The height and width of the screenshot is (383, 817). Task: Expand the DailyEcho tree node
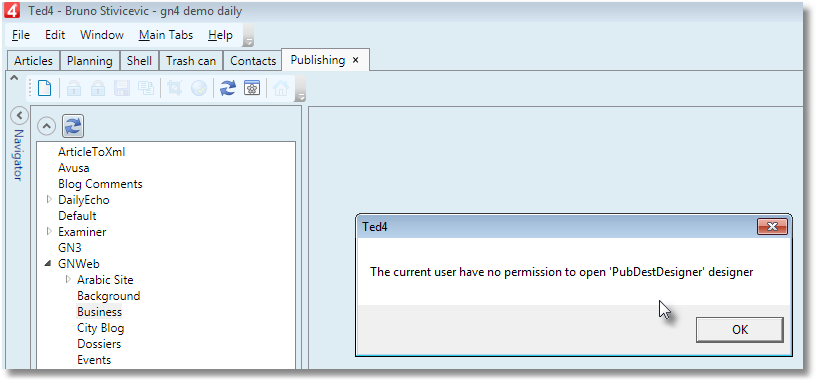pos(49,200)
